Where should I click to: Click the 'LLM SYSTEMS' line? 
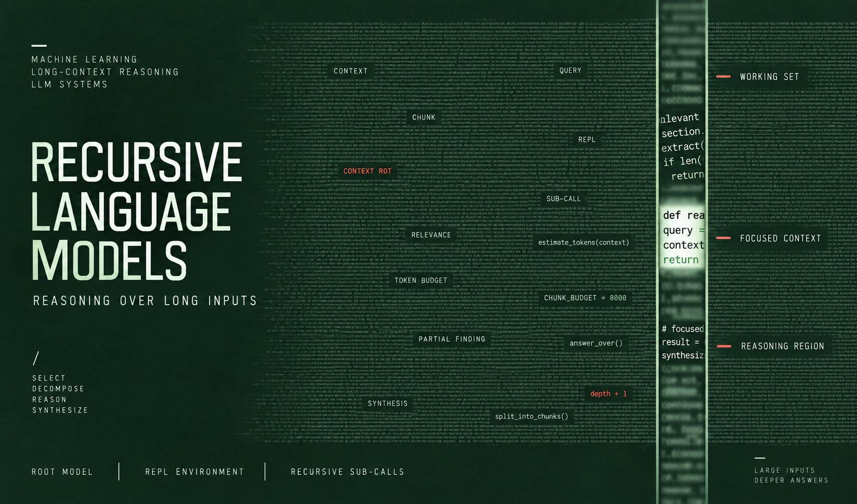69,84
